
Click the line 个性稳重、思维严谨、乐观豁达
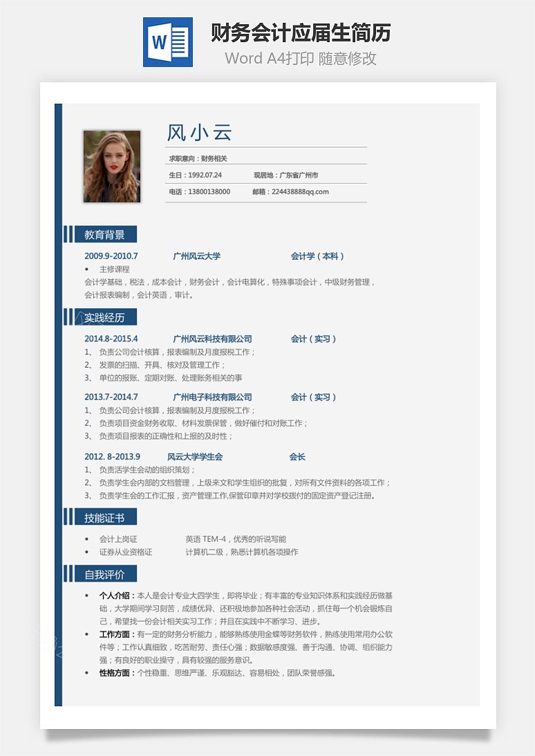point(237,673)
